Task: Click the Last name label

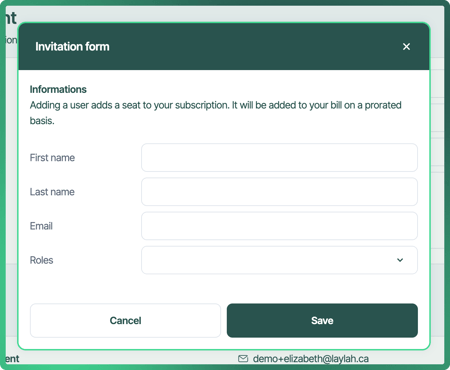Action: click(x=52, y=192)
